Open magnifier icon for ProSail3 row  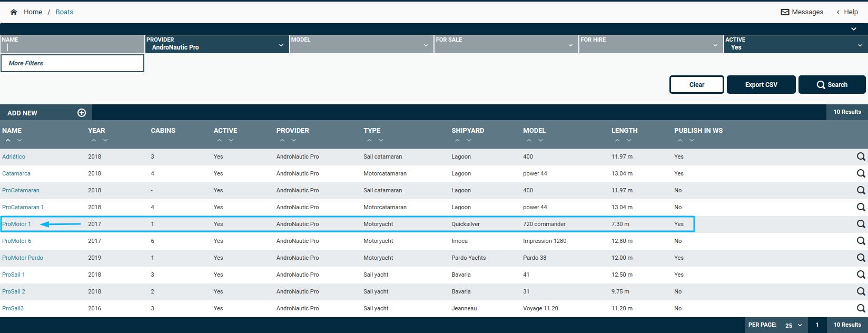coord(861,308)
